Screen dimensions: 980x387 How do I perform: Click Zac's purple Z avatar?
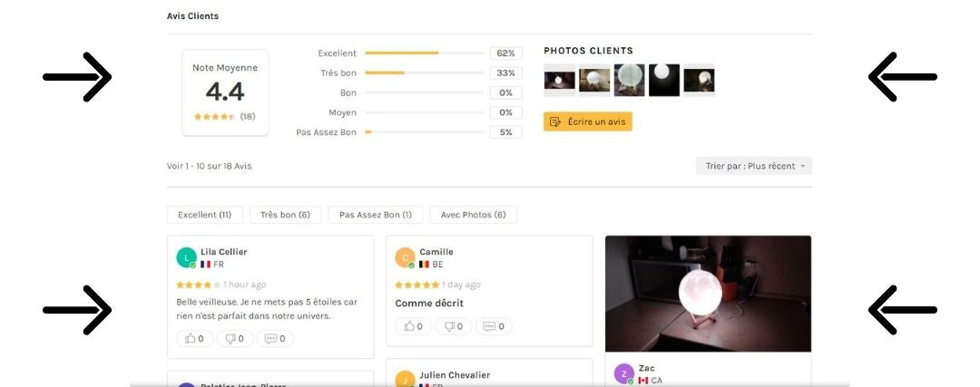point(623,373)
